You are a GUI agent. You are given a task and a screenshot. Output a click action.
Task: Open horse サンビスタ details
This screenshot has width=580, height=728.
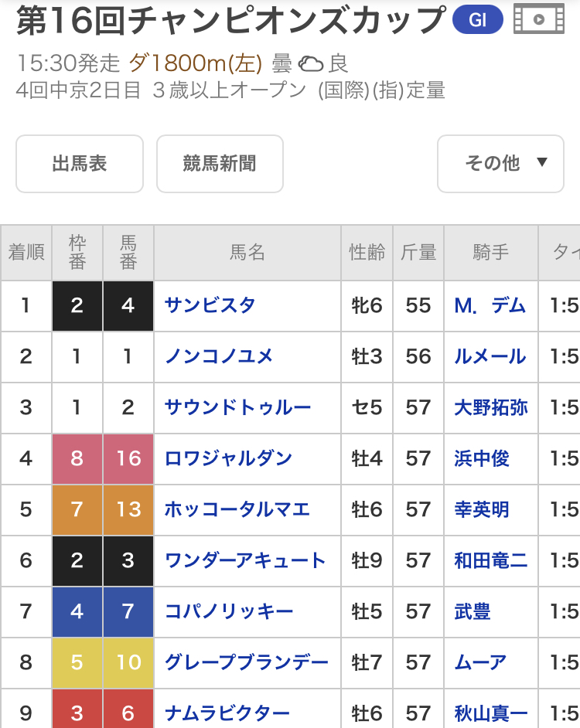point(210,305)
